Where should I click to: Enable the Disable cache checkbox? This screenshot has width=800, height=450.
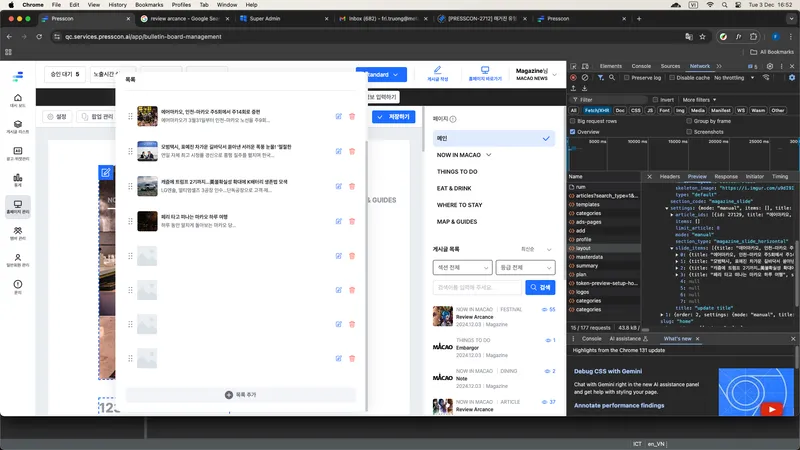point(672,78)
